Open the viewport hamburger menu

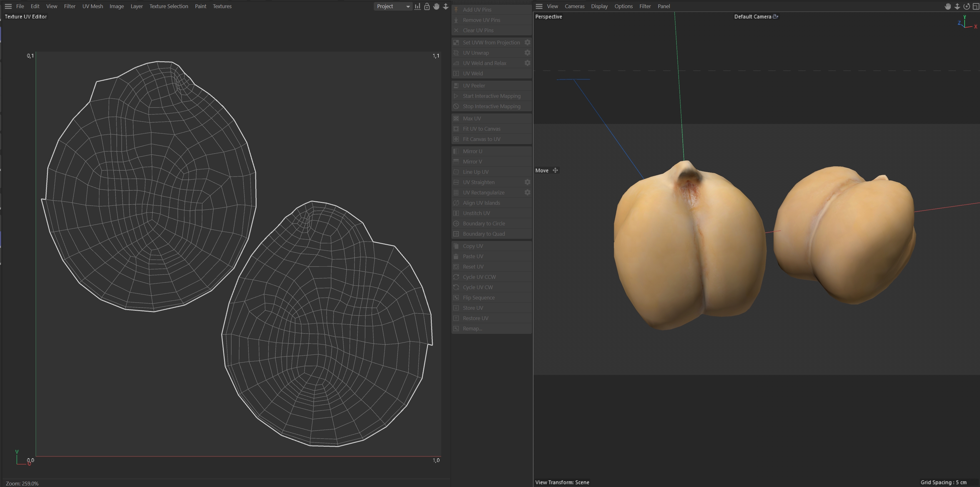[539, 7]
